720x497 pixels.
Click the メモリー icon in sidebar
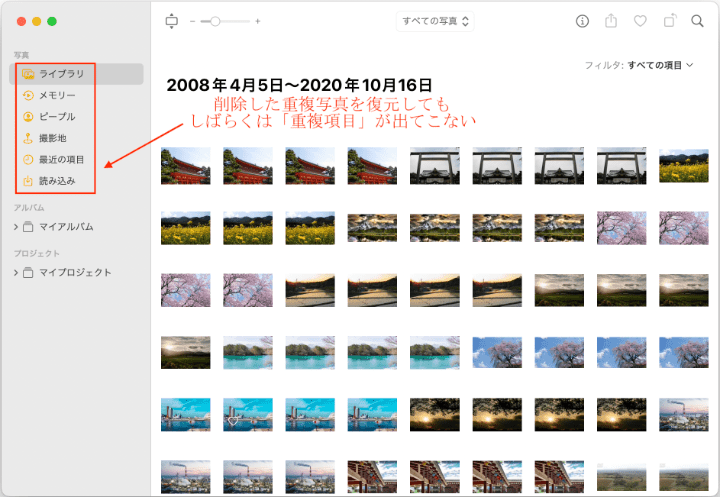pyautogui.click(x=28, y=96)
